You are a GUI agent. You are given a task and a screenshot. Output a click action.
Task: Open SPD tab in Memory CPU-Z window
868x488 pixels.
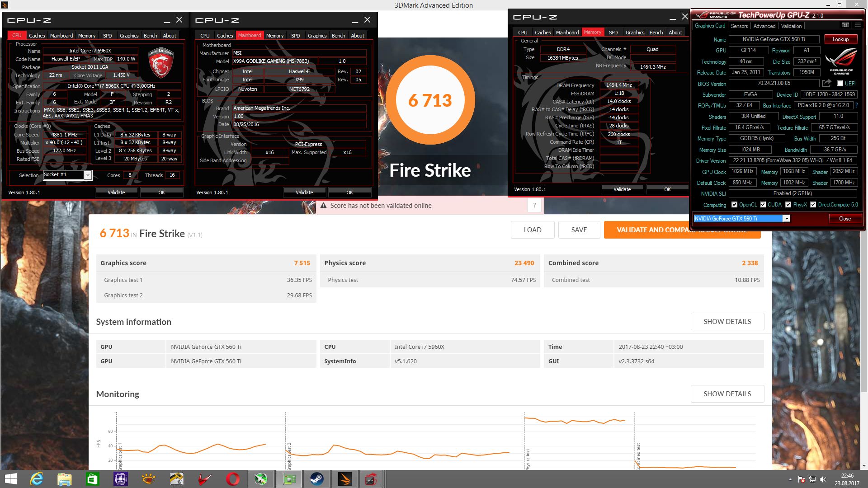[613, 33]
